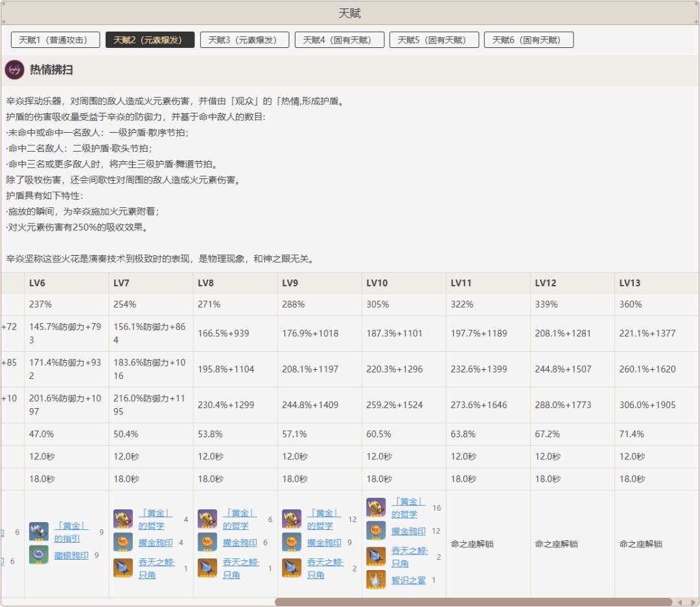Open 吞天之鲸·只角 link in LV10 column
The width and height of the screenshot is (700, 607).
[410, 556]
